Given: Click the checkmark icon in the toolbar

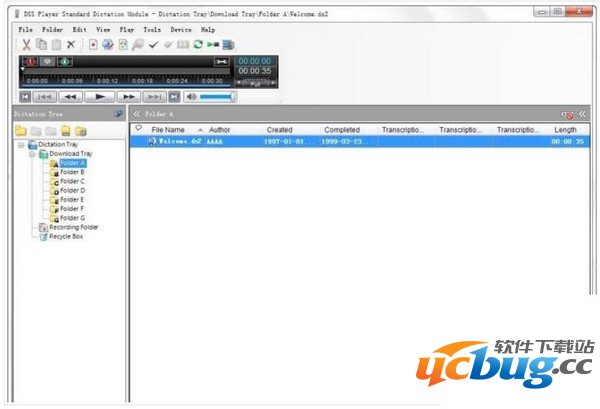Looking at the screenshot, I should [x=154, y=45].
